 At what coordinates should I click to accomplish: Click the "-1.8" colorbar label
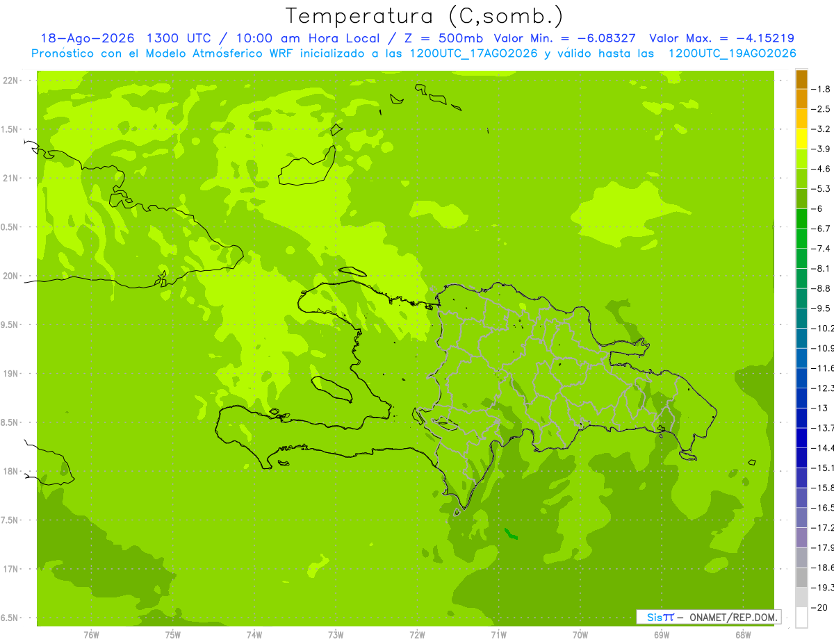click(821, 89)
